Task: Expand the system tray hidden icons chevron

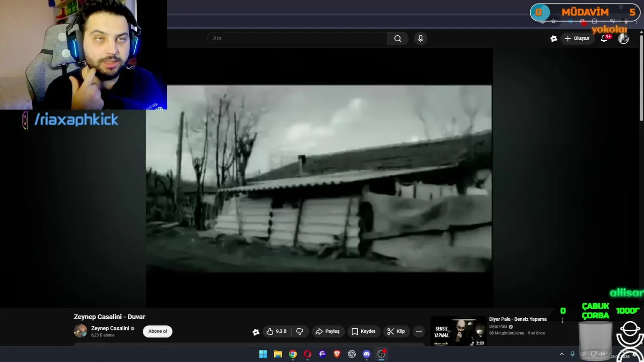Action: [x=561, y=354]
